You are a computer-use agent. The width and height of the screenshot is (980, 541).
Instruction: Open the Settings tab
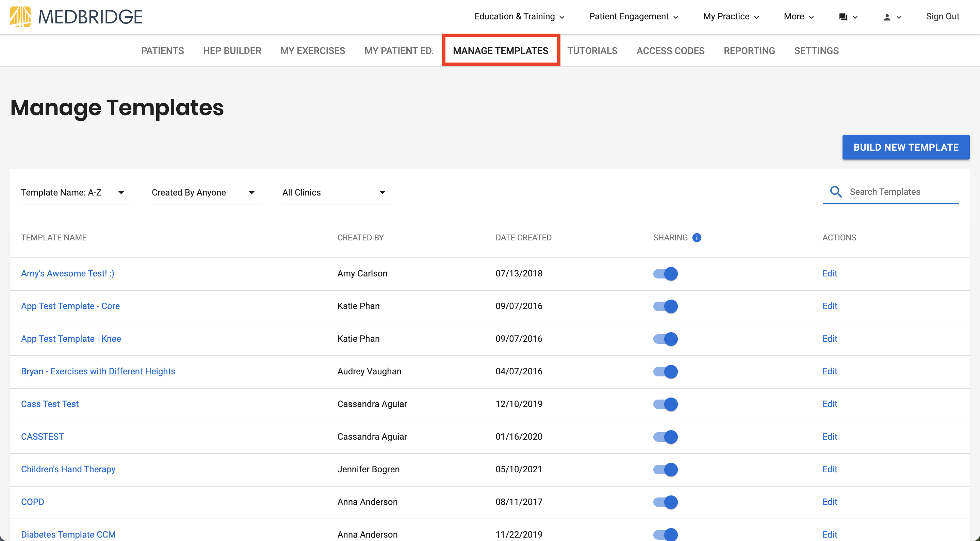point(816,51)
